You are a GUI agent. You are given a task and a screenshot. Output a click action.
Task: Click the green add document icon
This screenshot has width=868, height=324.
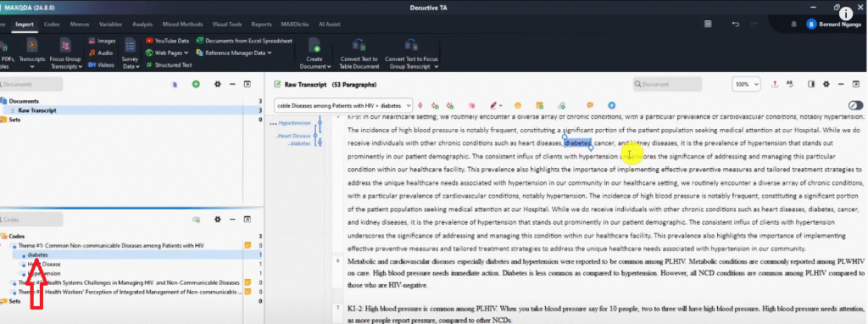[196, 84]
